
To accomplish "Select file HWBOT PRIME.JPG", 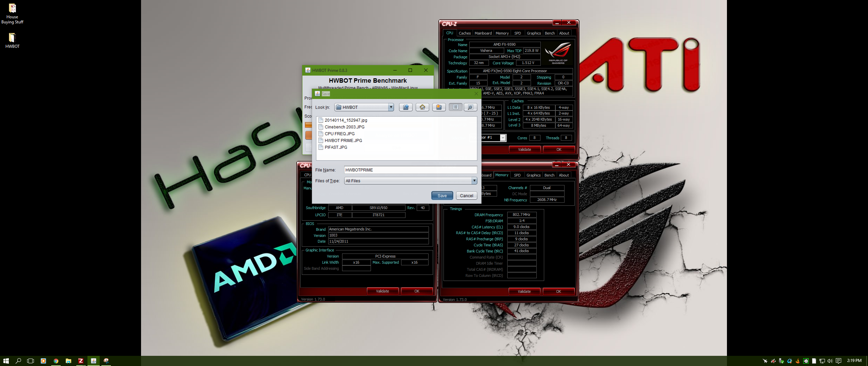I will pyautogui.click(x=340, y=140).
